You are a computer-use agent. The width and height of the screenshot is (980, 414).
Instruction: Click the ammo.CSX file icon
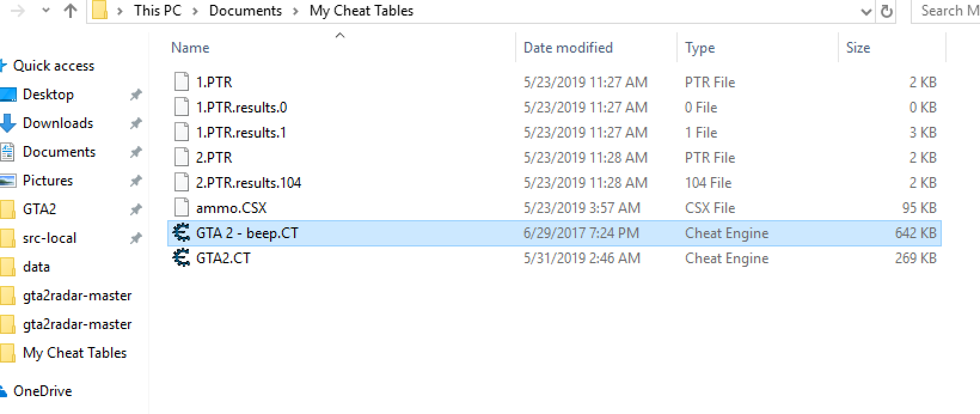(x=181, y=208)
